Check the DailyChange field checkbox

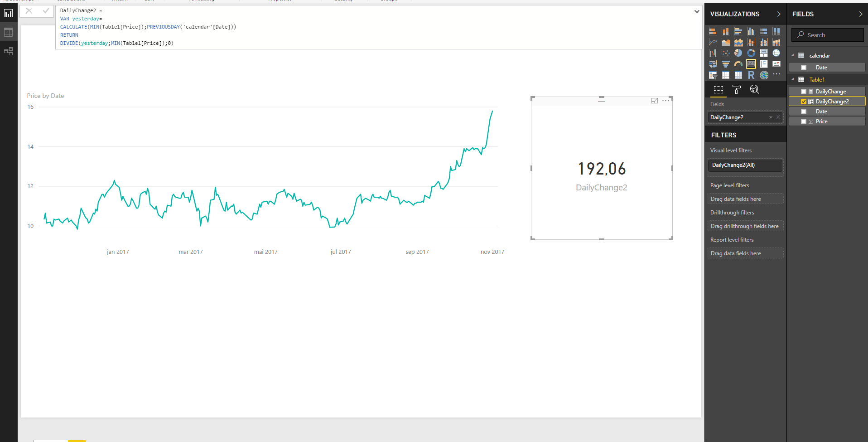point(804,91)
